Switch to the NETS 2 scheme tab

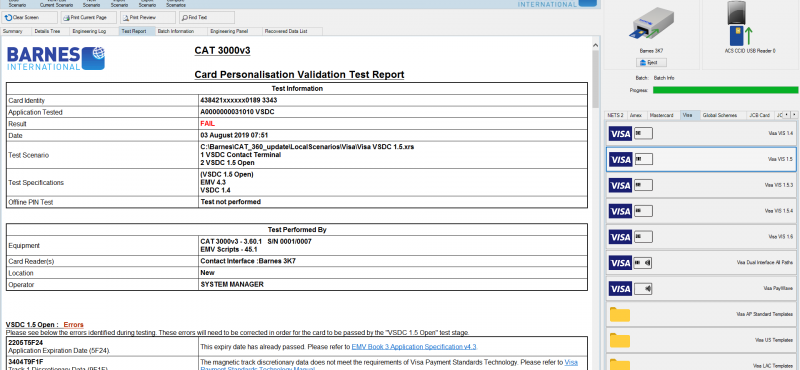616,115
